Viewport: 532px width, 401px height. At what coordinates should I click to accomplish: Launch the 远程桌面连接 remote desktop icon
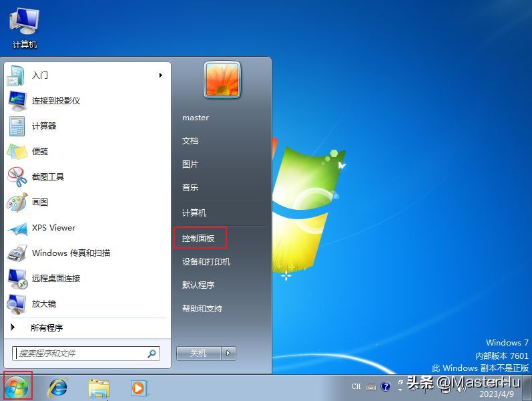coord(17,279)
